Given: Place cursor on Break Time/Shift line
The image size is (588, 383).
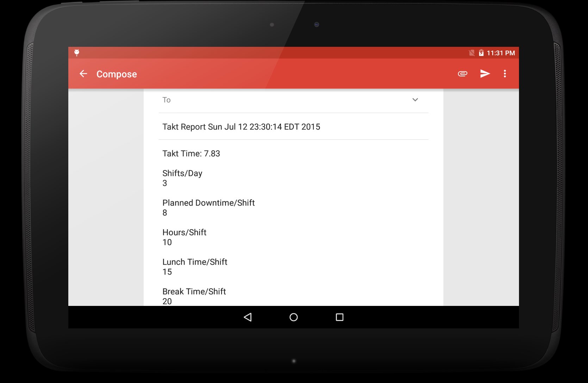Looking at the screenshot, I should click(194, 291).
